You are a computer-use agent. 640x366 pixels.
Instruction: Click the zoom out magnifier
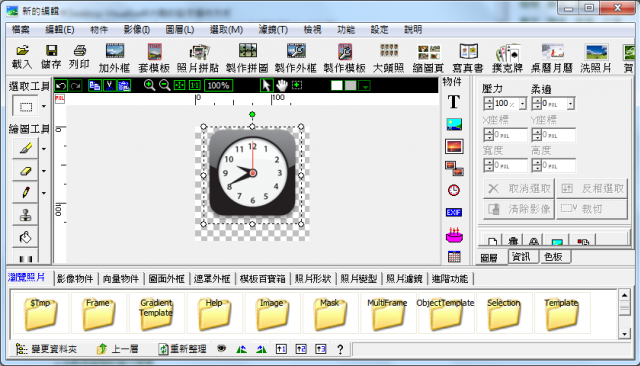[164, 85]
